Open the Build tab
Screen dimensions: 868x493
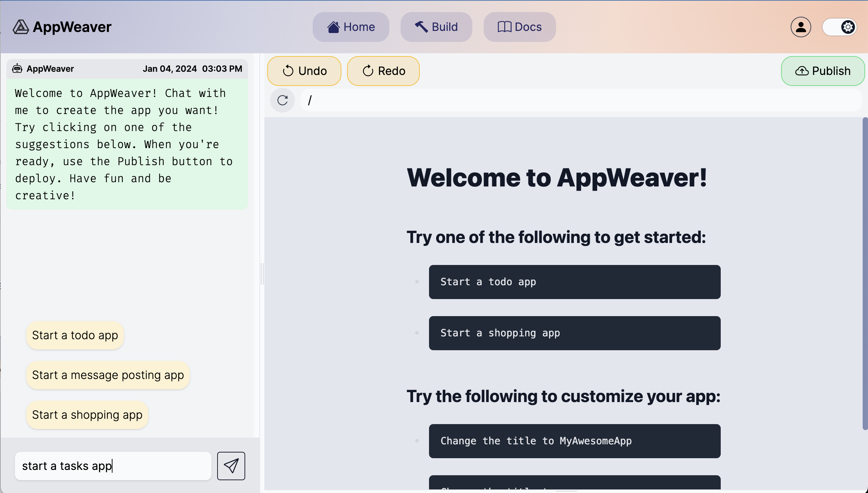coord(436,27)
